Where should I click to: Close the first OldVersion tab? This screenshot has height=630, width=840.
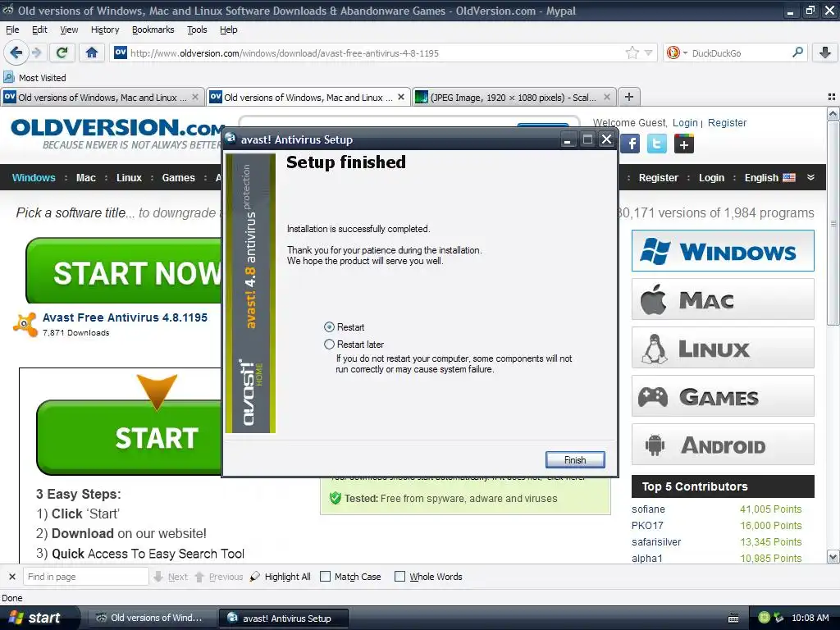tap(195, 97)
